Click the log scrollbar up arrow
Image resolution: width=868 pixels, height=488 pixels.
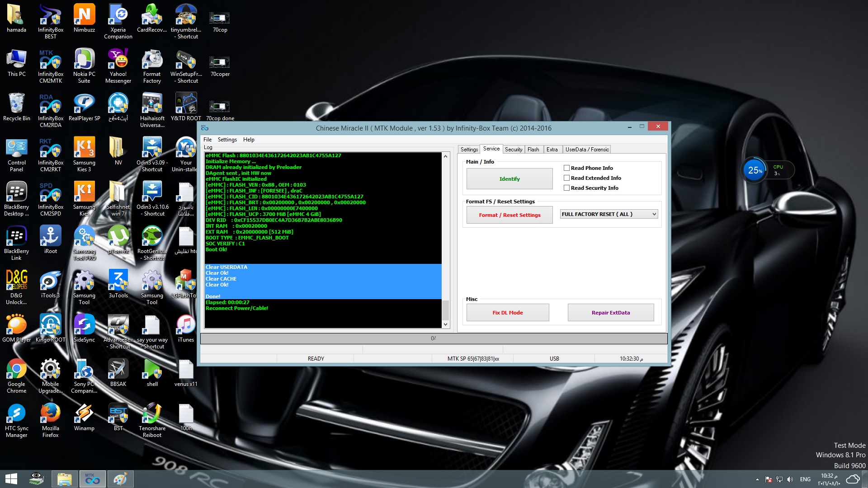[x=445, y=156]
